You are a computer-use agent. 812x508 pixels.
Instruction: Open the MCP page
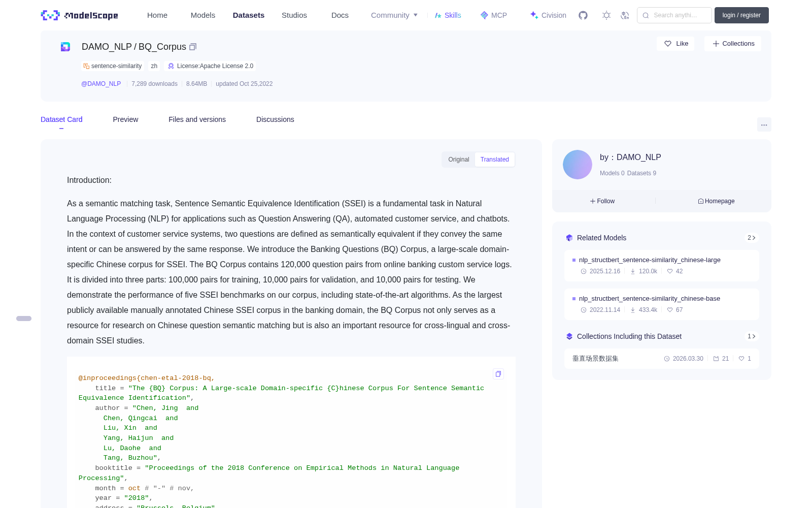(494, 15)
